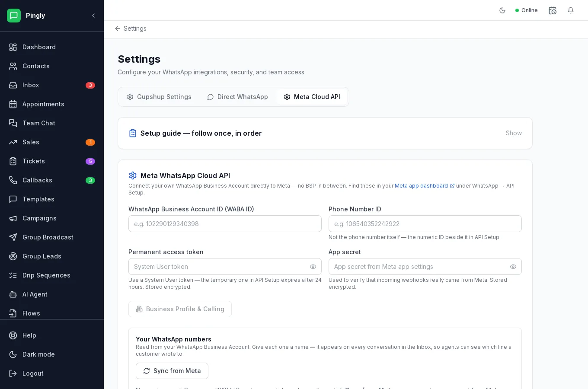Click the Callbacks phone icon
The image size is (588, 389).
click(13, 180)
